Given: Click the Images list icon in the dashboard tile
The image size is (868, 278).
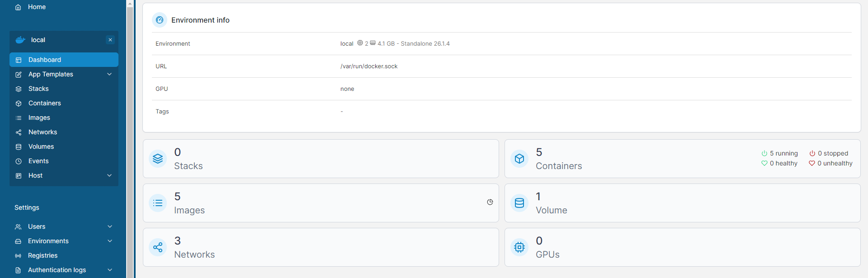Looking at the screenshot, I should pyautogui.click(x=158, y=203).
